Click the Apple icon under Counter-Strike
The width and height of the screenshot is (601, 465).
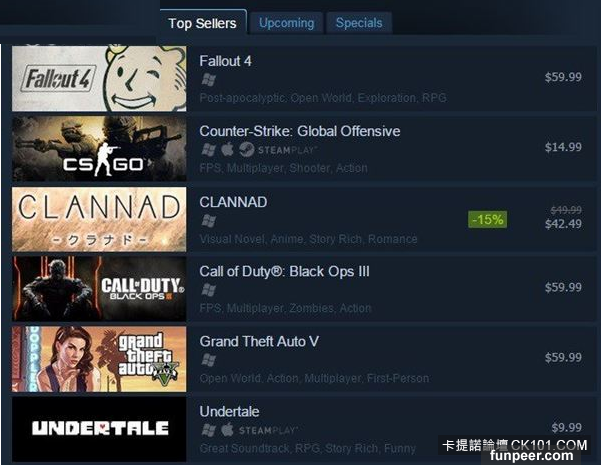tap(227, 150)
